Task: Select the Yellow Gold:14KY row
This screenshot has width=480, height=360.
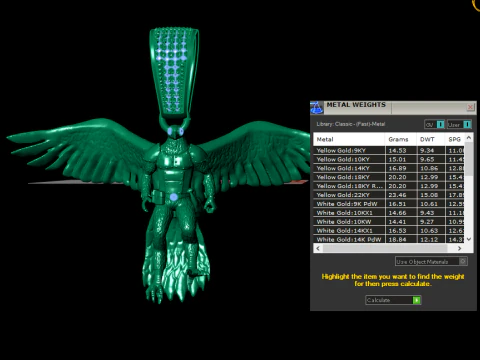Action: [389, 168]
